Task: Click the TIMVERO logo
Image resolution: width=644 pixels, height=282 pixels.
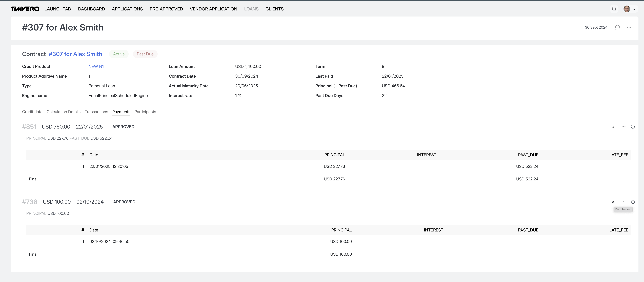Action: pyautogui.click(x=25, y=9)
